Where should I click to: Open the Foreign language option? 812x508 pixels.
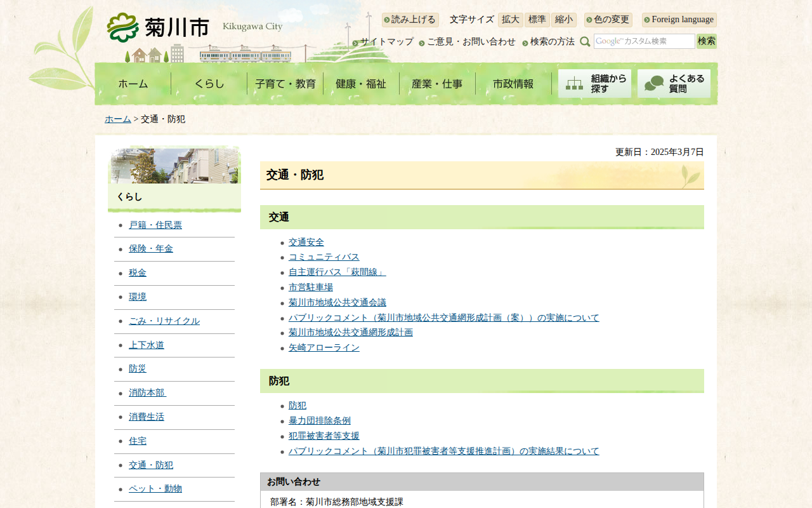(x=679, y=20)
